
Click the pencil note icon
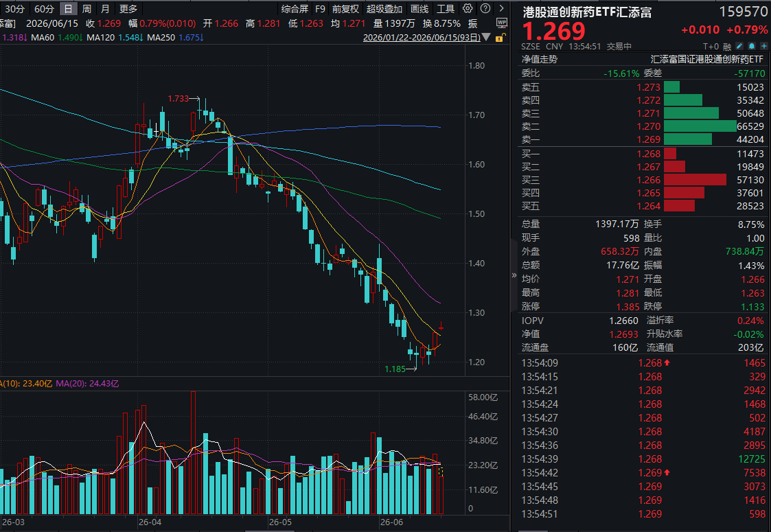pyautogui.click(x=739, y=46)
